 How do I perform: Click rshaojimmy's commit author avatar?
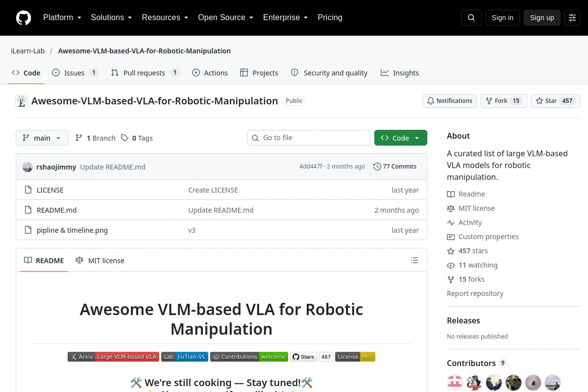click(27, 167)
